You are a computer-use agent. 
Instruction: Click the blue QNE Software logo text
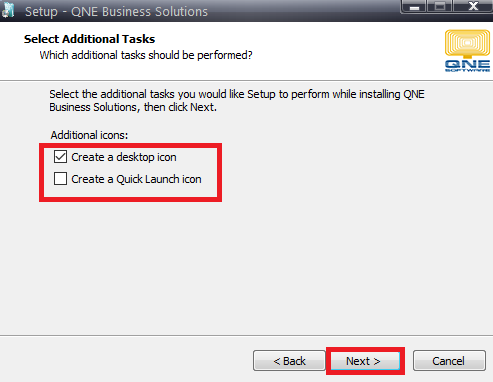click(x=467, y=66)
